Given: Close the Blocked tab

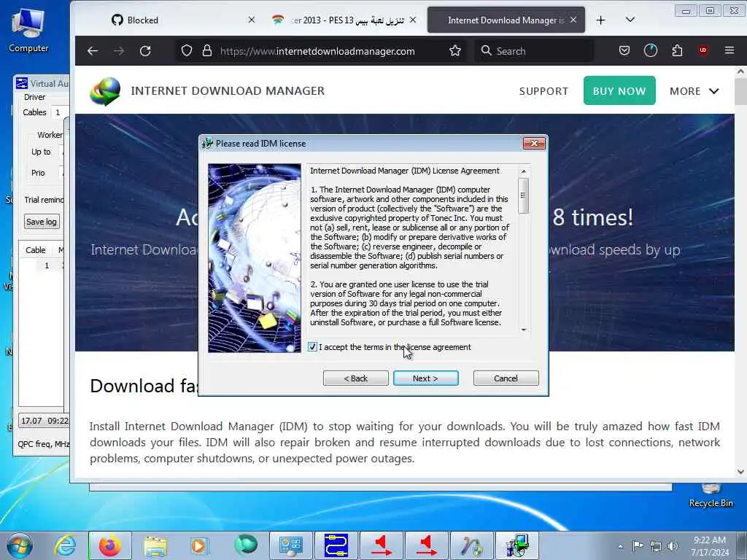Looking at the screenshot, I should pyautogui.click(x=252, y=20).
